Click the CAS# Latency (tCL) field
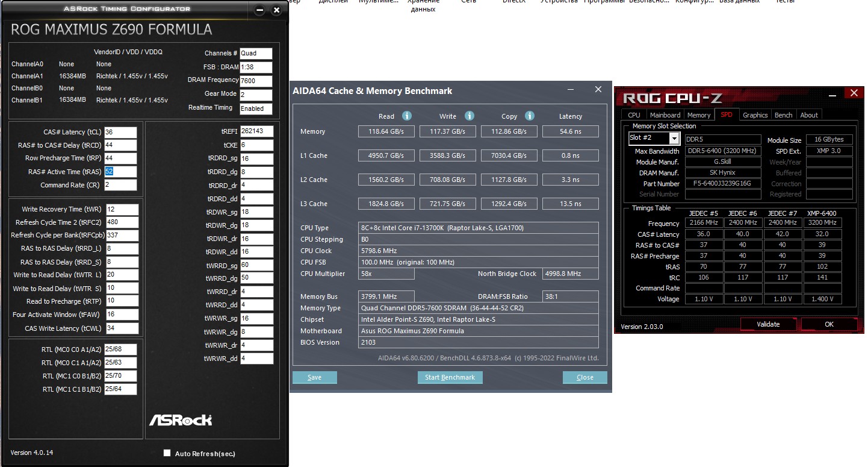This screenshot has height=467, width=868. (x=120, y=132)
